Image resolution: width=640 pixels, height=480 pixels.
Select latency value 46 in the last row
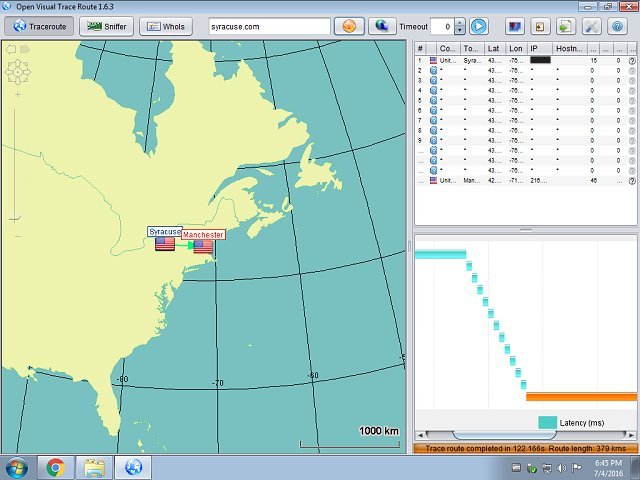click(x=593, y=180)
